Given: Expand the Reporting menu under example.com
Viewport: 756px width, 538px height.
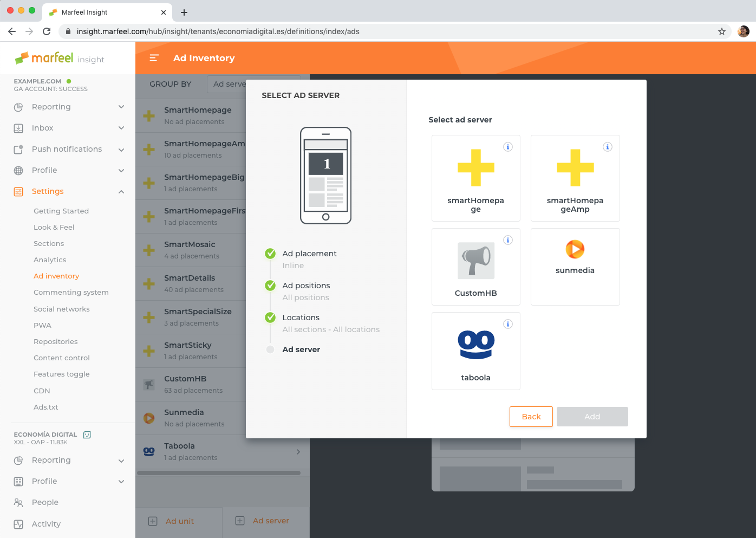Looking at the screenshot, I should pos(121,107).
